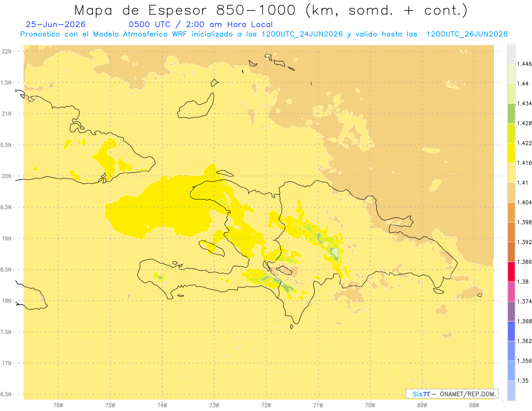Screen dimensions: 532x411
Task: Click the 74W longitude label
Action: pyautogui.click(x=162, y=405)
